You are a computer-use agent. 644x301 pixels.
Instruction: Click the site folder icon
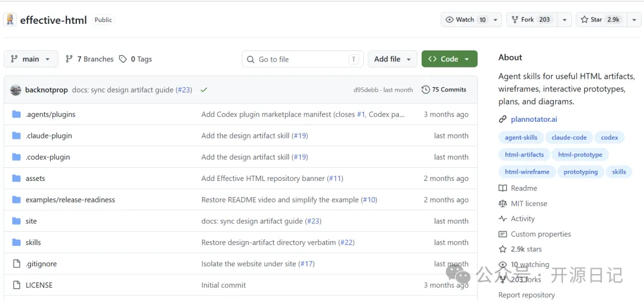17,221
